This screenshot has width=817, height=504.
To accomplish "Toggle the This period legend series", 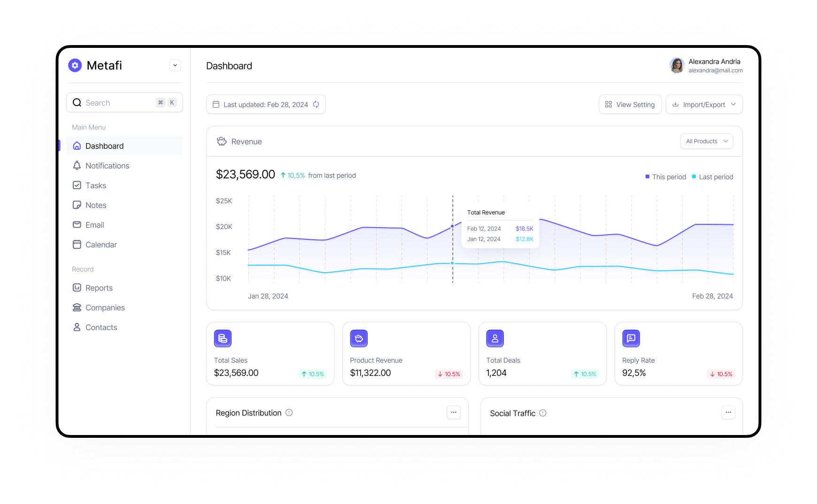I will click(666, 177).
